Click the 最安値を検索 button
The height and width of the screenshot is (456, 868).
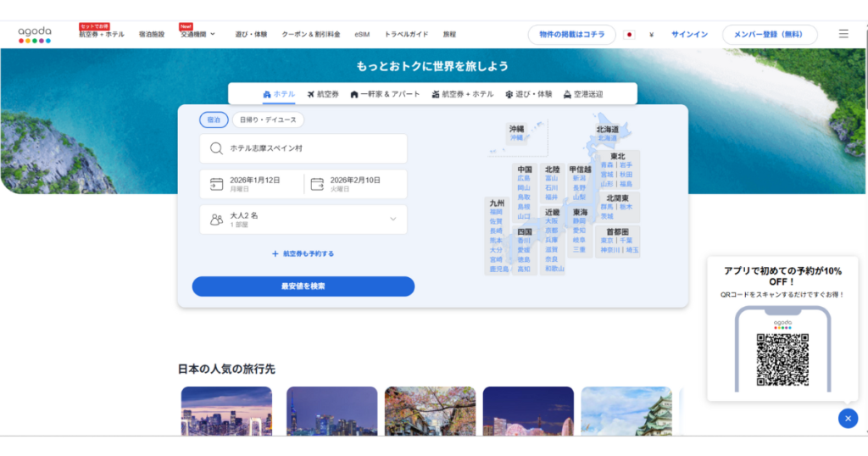tap(303, 286)
